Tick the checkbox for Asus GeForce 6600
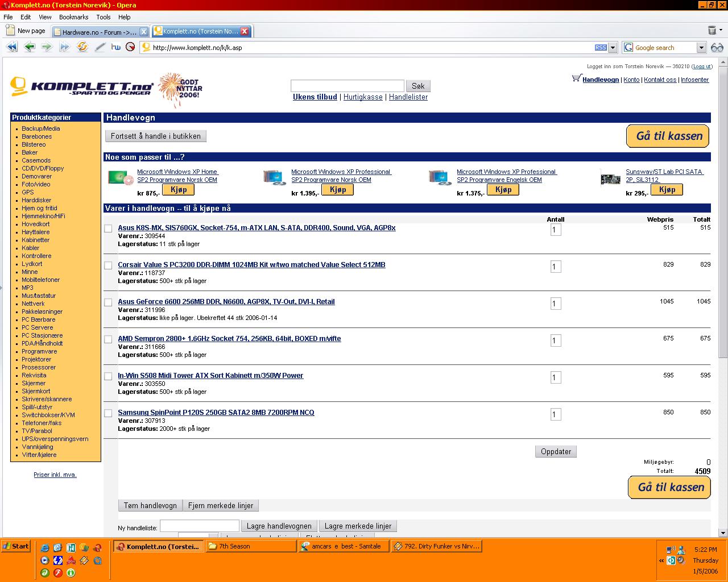The height and width of the screenshot is (582, 728). point(108,302)
